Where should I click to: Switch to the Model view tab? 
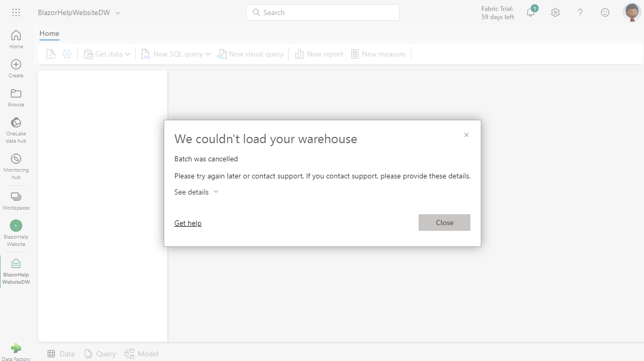[x=141, y=354]
